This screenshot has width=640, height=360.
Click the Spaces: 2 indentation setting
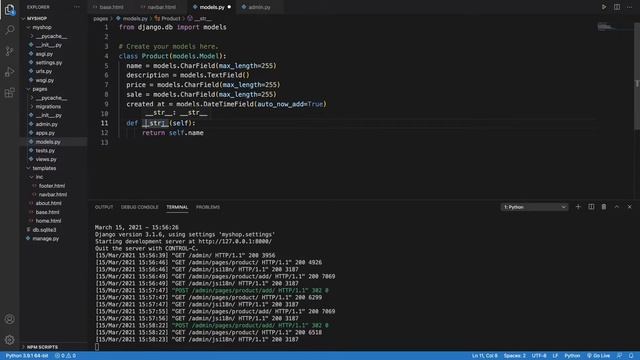pyautogui.click(x=514, y=356)
